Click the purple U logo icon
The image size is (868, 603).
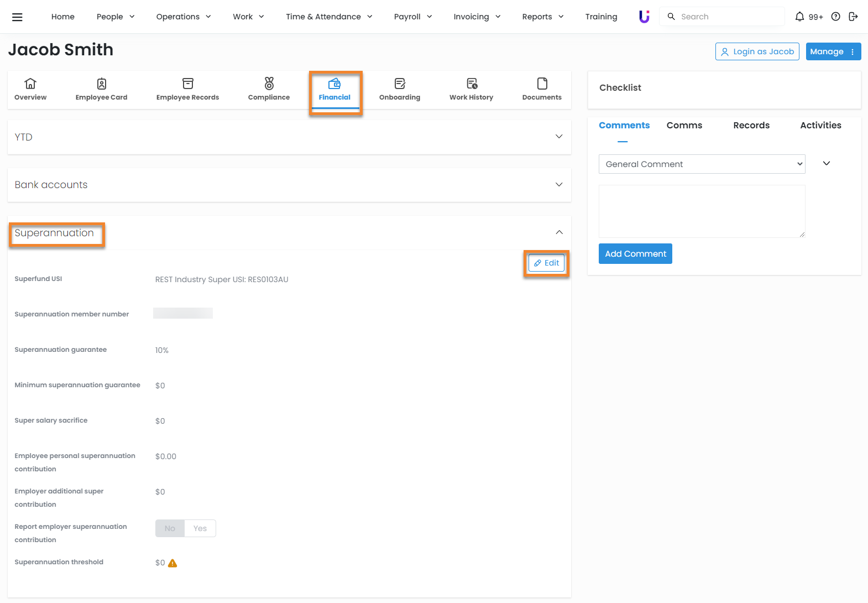[x=644, y=17]
